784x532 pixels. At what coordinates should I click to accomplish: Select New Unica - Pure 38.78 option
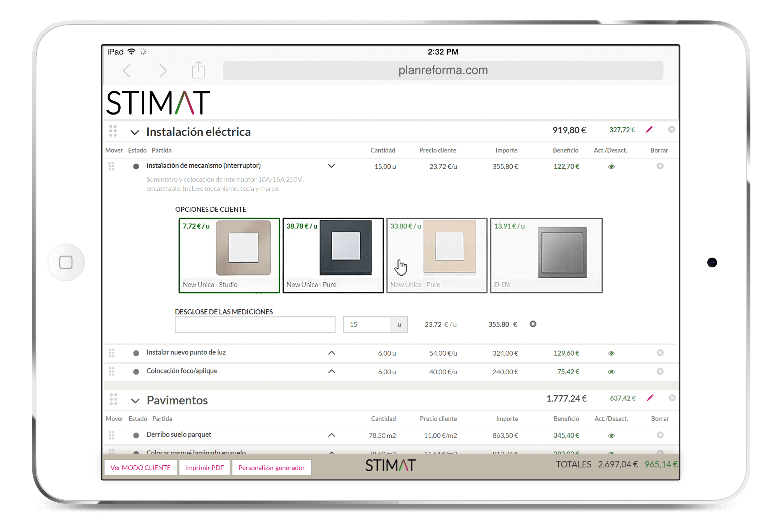click(x=333, y=256)
